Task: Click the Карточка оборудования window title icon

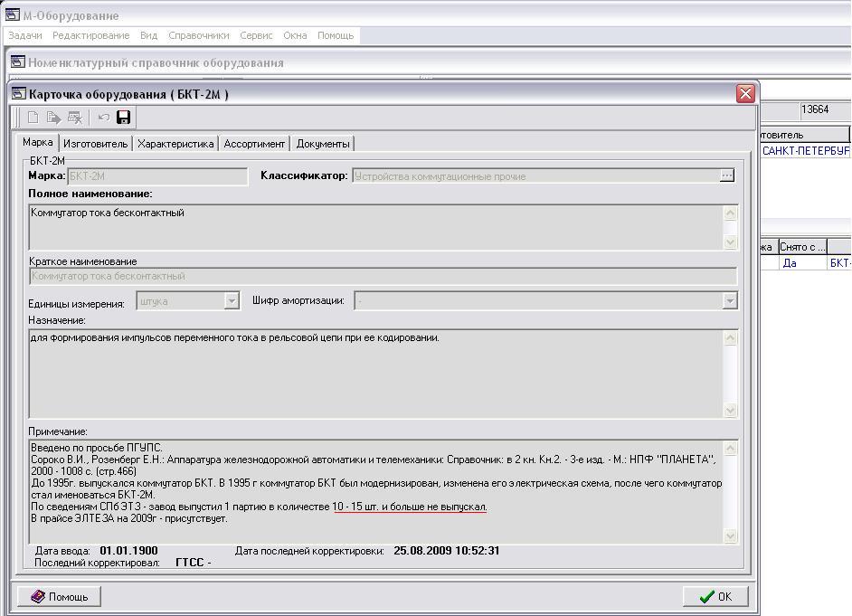Action: coord(18,94)
